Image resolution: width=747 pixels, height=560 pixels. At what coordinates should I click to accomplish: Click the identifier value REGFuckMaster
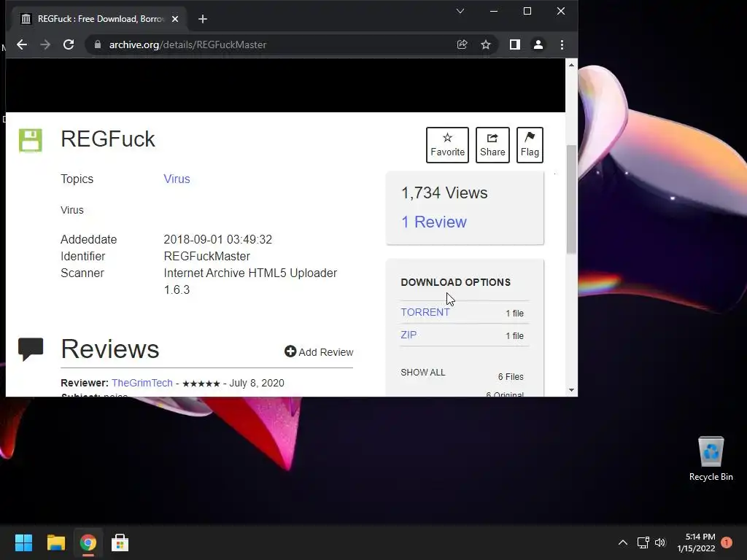pyautogui.click(x=206, y=256)
